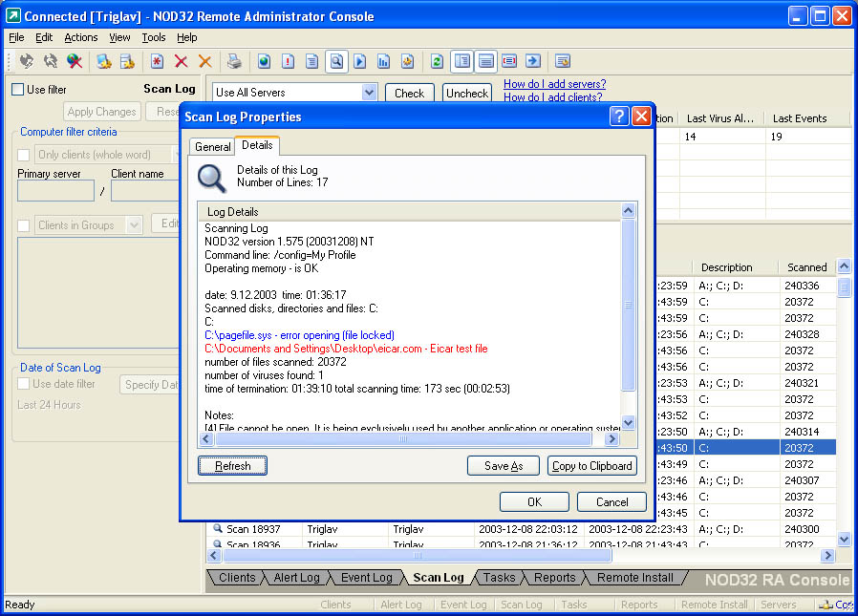Click the green refresh arrows toolbar icon
The height and width of the screenshot is (616, 858).
437,61
